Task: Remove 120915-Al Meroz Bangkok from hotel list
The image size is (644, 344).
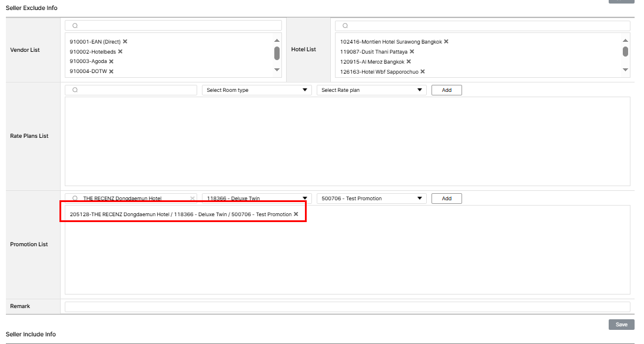Action: [409, 62]
